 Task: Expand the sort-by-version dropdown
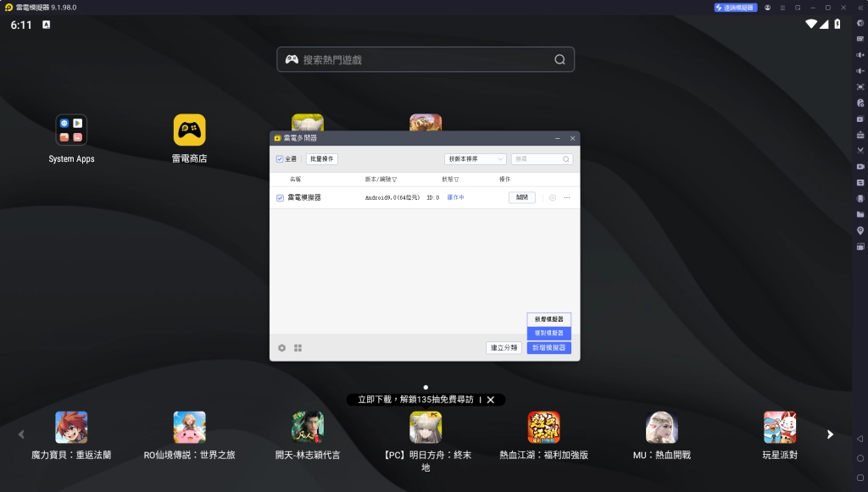[476, 159]
